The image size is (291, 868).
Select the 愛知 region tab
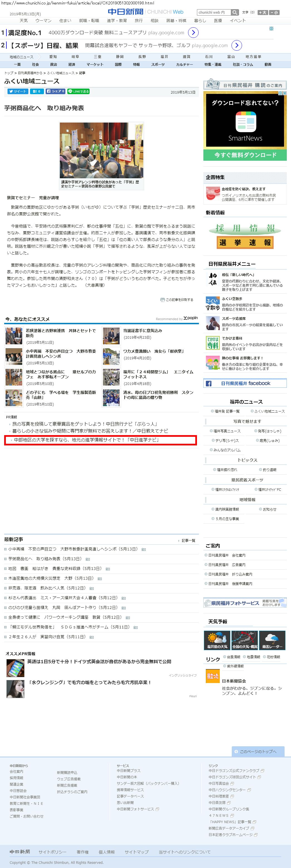click(53, 57)
